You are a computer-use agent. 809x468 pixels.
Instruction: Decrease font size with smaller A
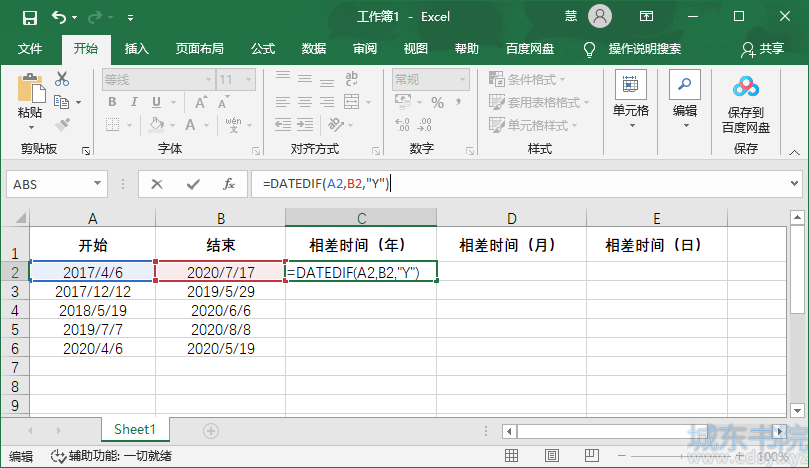coord(223,102)
